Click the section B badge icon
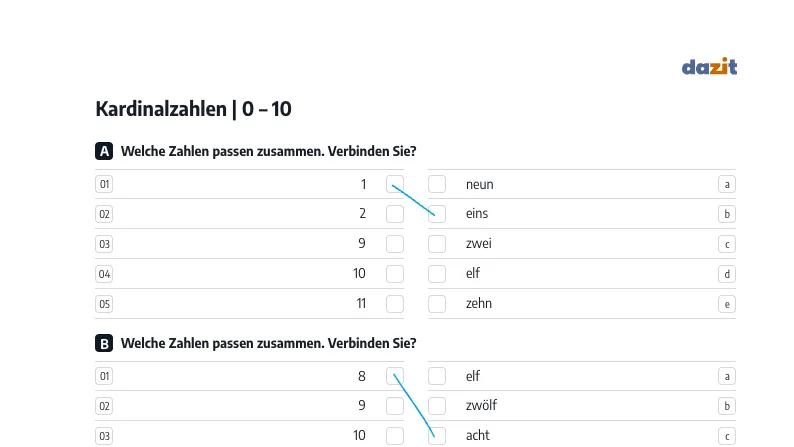The width and height of the screenshot is (794, 447). tap(104, 343)
